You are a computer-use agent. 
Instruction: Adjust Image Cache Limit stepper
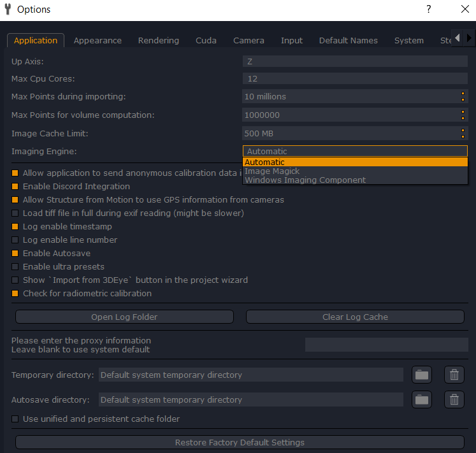pos(463,133)
